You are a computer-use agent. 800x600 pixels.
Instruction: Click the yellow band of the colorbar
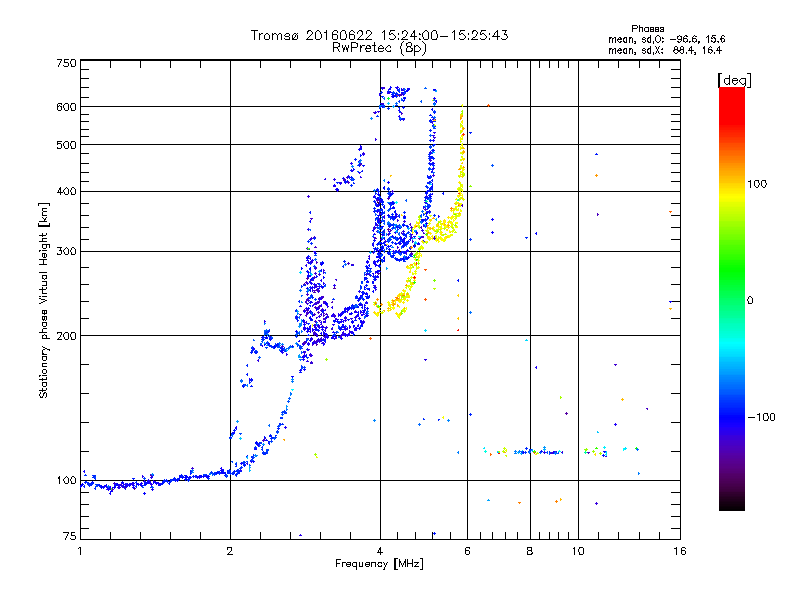pyautogui.click(x=732, y=196)
